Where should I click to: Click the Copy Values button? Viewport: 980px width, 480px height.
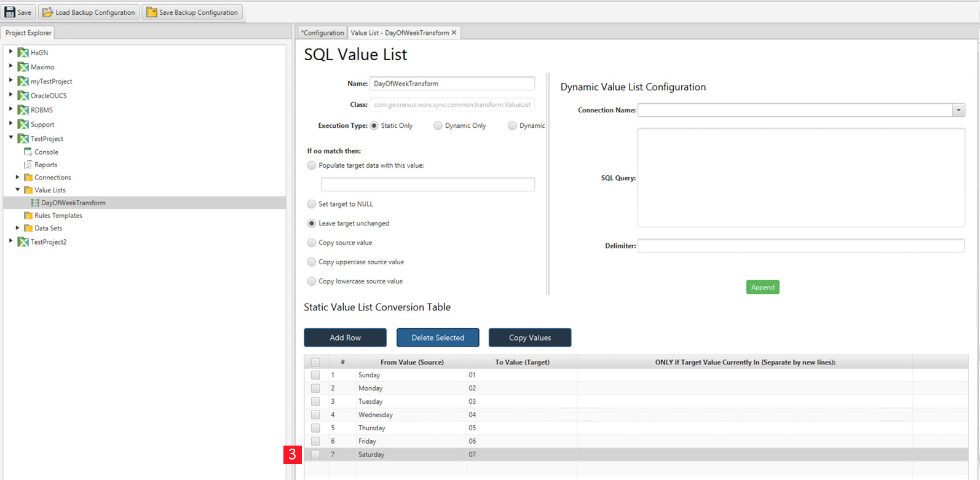pos(530,337)
